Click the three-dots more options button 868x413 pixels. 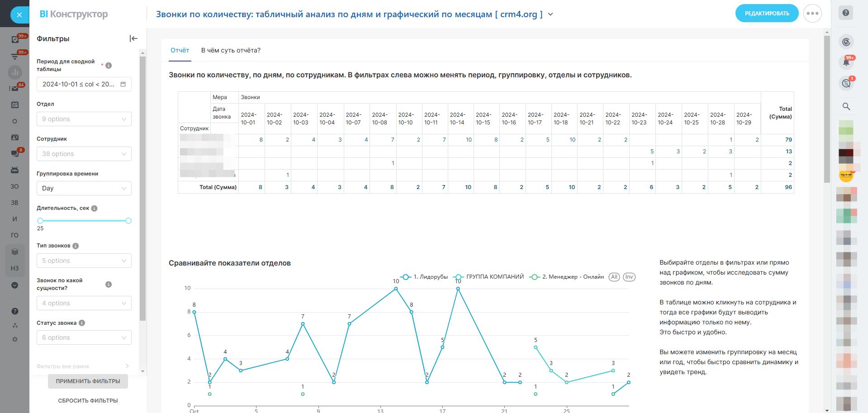[x=812, y=14]
